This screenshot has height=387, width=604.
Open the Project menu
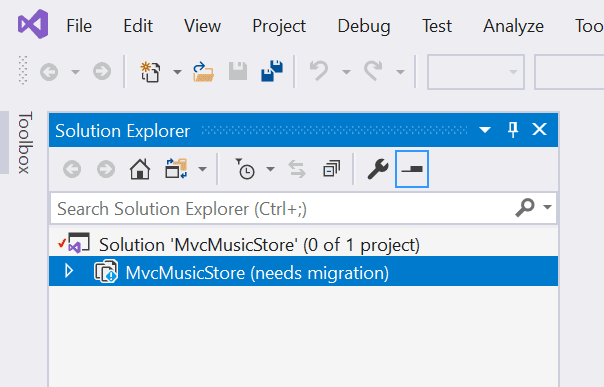pyautogui.click(x=279, y=26)
